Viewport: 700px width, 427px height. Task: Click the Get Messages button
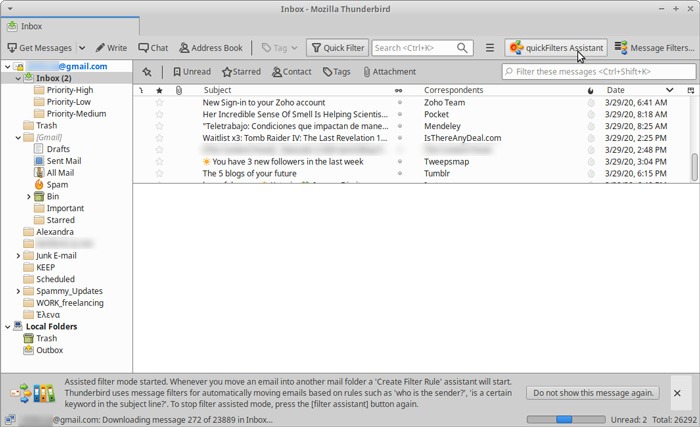[39, 48]
